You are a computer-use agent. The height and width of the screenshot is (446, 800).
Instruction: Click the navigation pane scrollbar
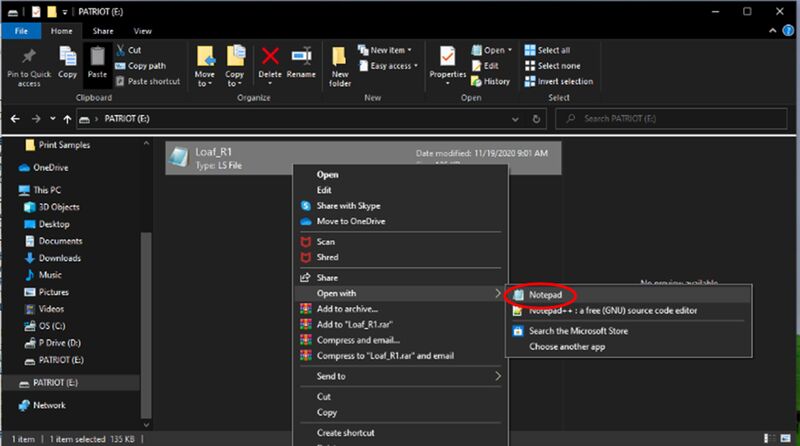[146, 324]
